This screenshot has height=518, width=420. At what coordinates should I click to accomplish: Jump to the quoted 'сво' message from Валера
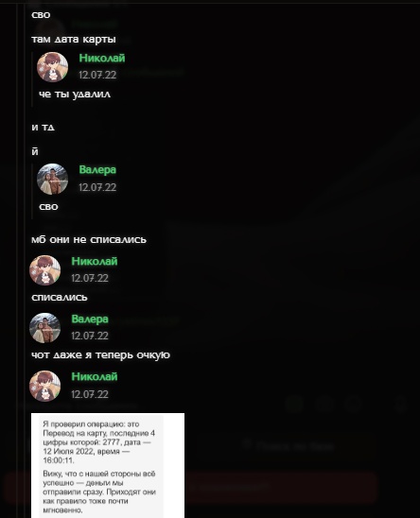click(48, 207)
